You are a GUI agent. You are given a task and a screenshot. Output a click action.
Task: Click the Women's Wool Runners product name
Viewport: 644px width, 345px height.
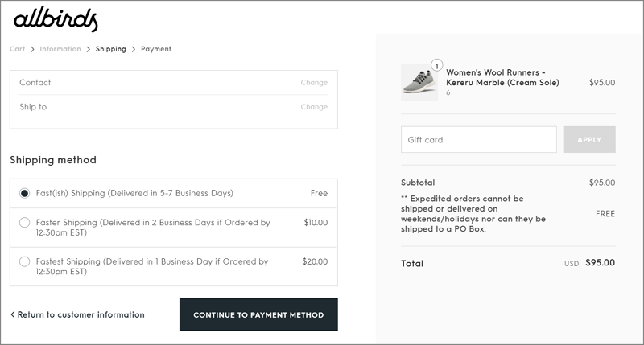click(x=502, y=77)
